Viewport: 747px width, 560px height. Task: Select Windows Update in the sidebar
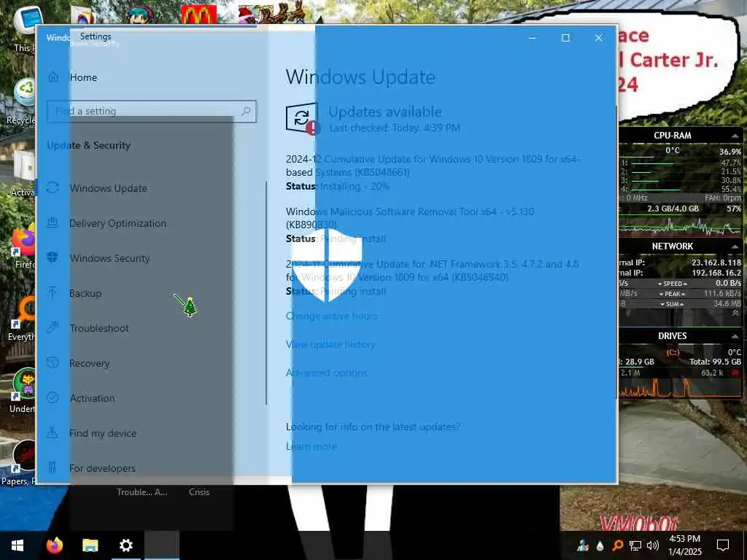coord(108,188)
